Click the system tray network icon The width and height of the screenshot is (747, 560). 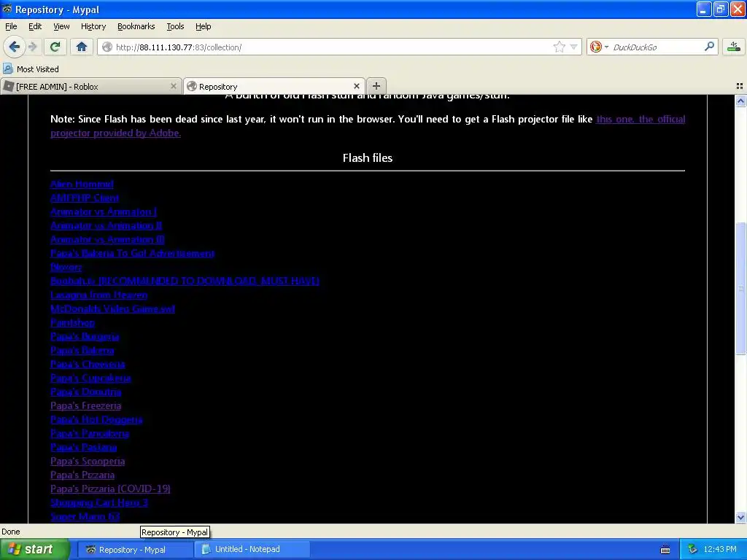click(x=692, y=550)
